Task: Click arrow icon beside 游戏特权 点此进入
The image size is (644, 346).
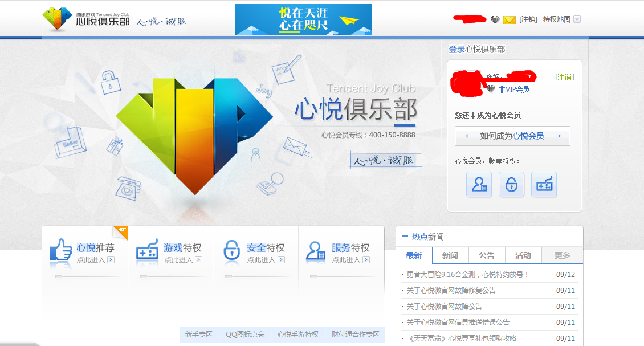Action: [x=199, y=260]
